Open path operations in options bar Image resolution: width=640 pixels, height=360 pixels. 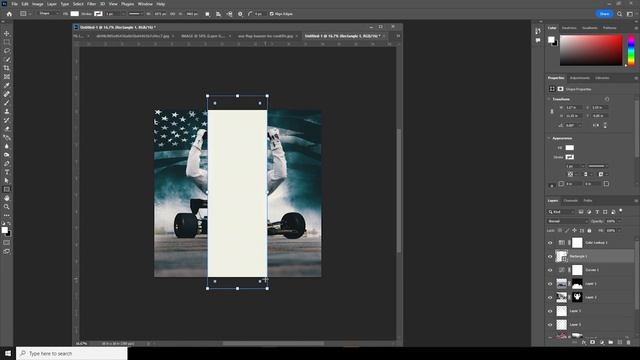click(207, 14)
